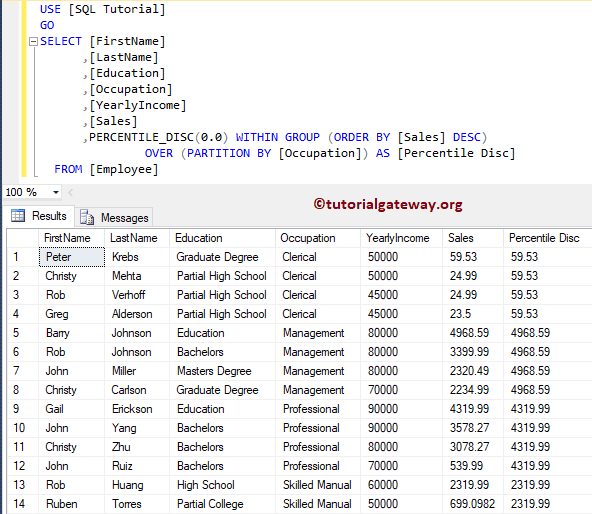
Task: Select the FirstName column header
Action: [x=72, y=238]
